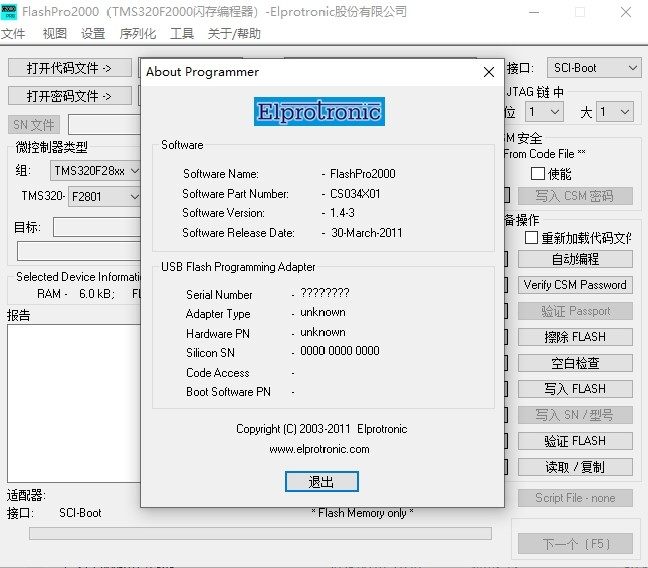648x568 pixels.
Task: Click the 擦除 FLASH button
Action: click(575, 337)
